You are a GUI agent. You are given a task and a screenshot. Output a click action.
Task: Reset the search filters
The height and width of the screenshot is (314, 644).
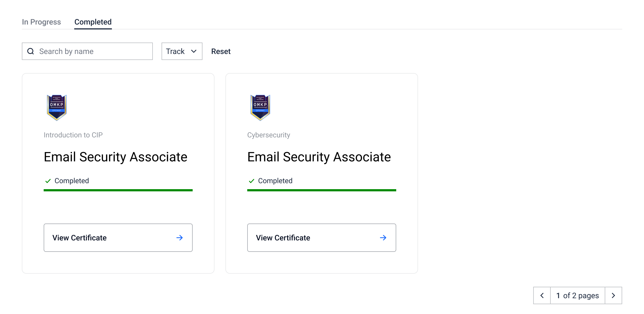(221, 51)
